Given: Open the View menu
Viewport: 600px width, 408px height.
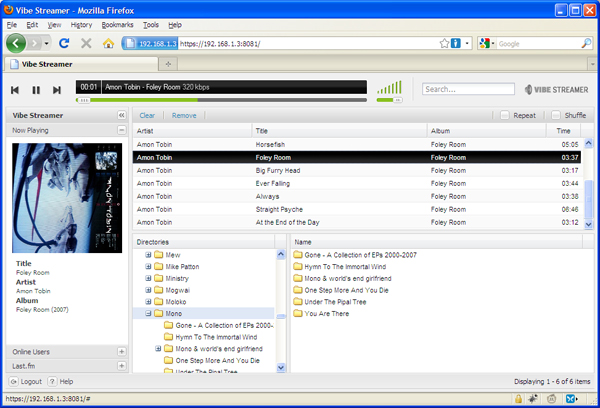Looking at the screenshot, I should 54,25.
